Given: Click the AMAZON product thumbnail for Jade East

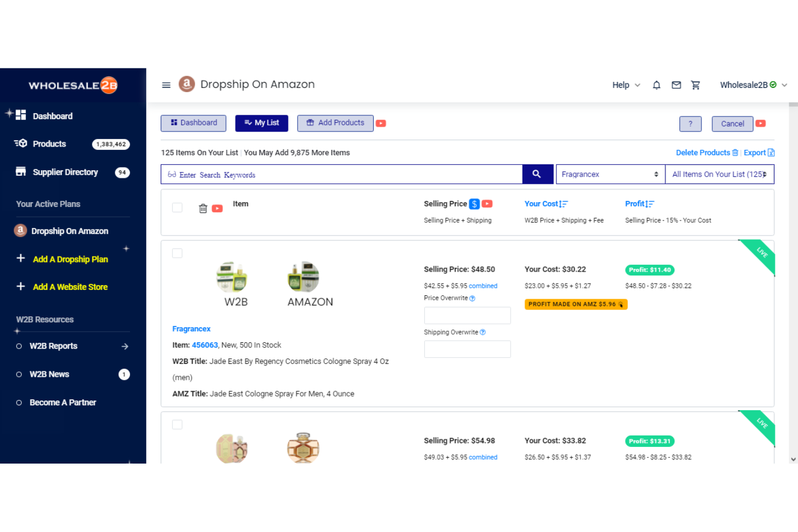Looking at the screenshot, I should coord(303,277).
